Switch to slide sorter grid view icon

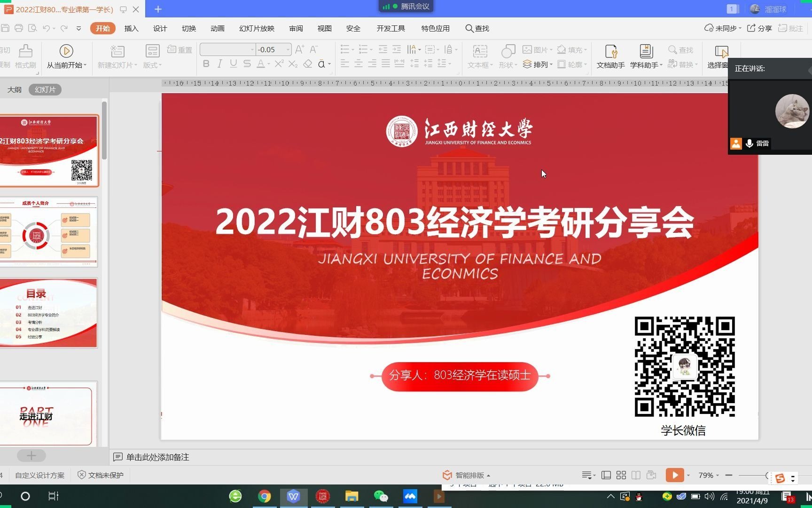tap(621, 475)
